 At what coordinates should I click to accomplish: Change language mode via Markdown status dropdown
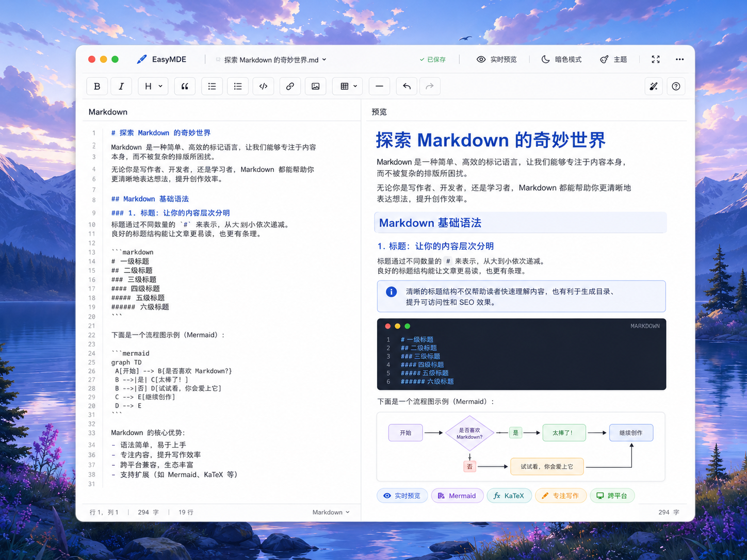(x=331, y=512)
